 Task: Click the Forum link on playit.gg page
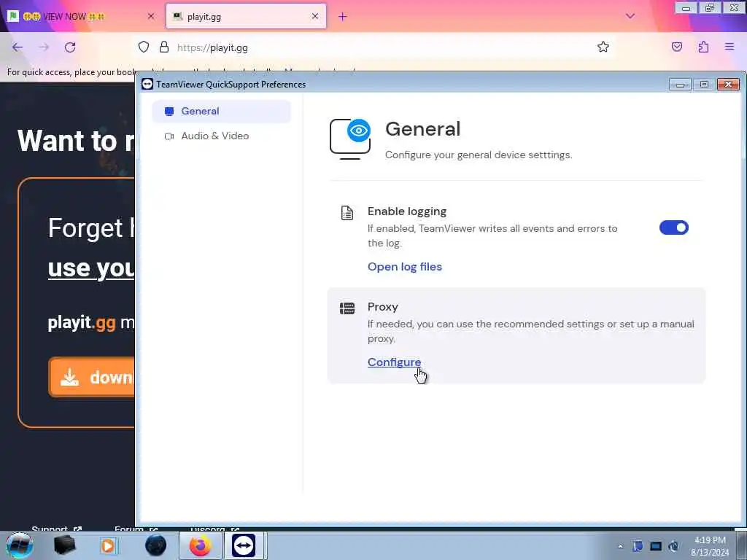[135, 529]
